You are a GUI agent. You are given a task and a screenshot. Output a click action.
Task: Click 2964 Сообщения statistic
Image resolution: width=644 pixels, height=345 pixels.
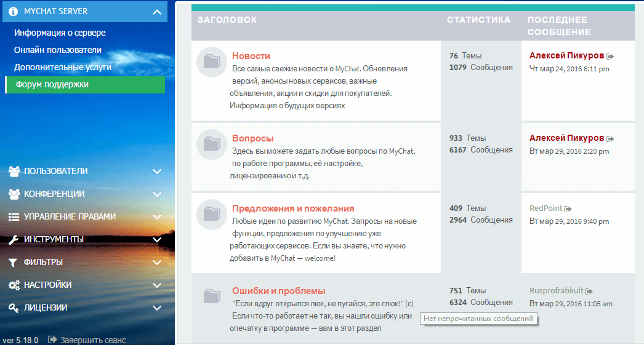coord(480,220)
